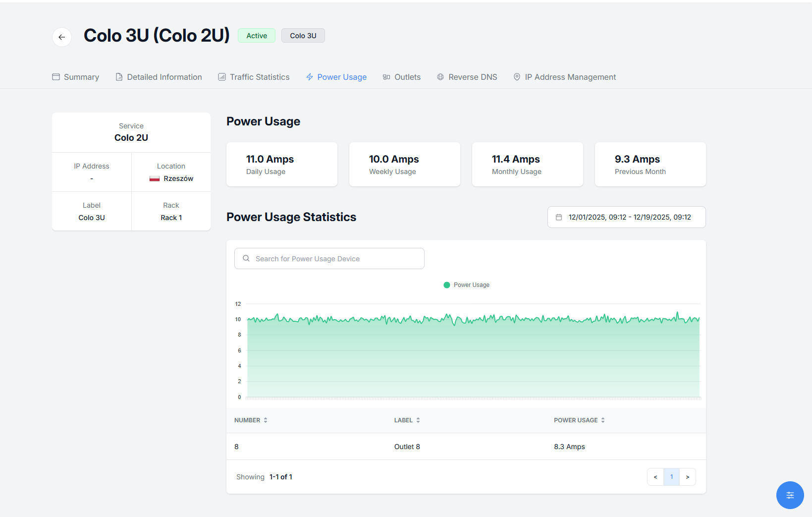Click the Detailed Information document icon
The height and width of the screenshot is (517, 812).
point(119,77)
